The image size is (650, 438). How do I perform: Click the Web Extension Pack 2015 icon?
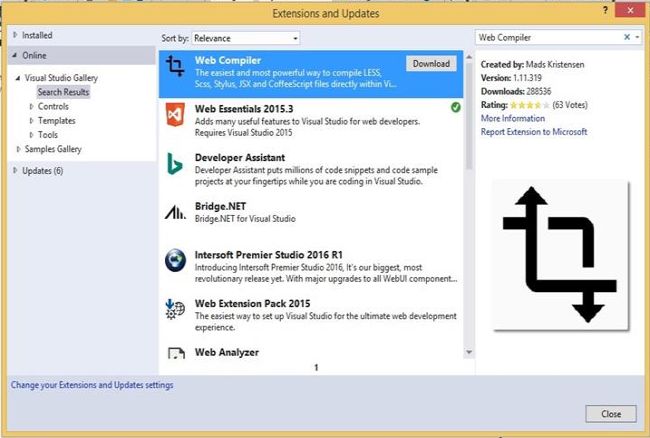(x=175, y=309)
